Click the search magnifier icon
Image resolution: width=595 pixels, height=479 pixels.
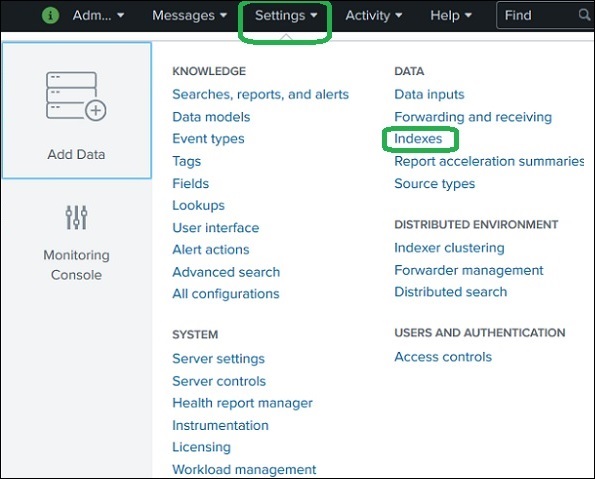tap(585, 15)
